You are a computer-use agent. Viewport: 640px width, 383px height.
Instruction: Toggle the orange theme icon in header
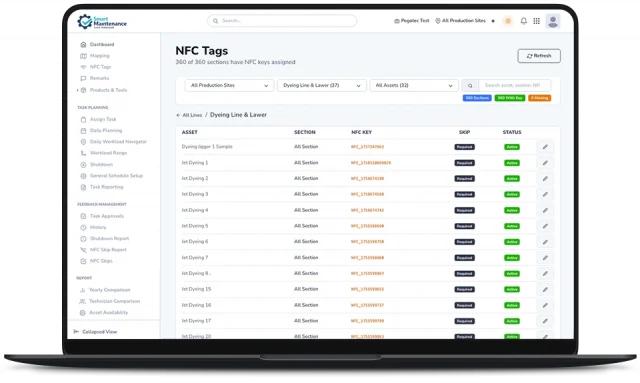(508, 21)
